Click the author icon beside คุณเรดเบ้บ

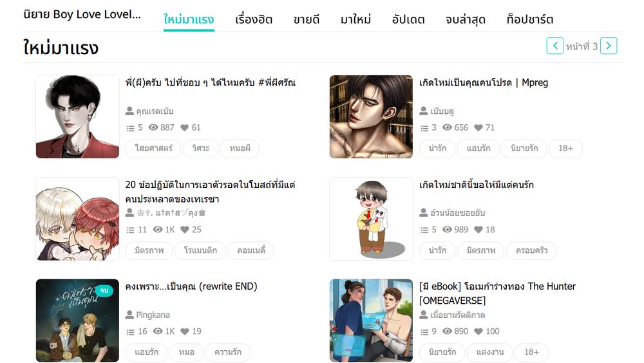pyautogui.click(x=129, y=111)
